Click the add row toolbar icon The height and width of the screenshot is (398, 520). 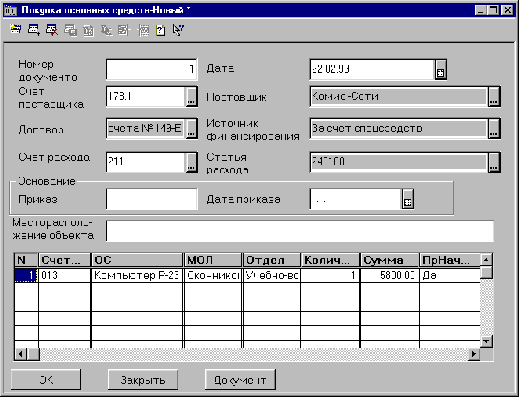click(34, 30)
